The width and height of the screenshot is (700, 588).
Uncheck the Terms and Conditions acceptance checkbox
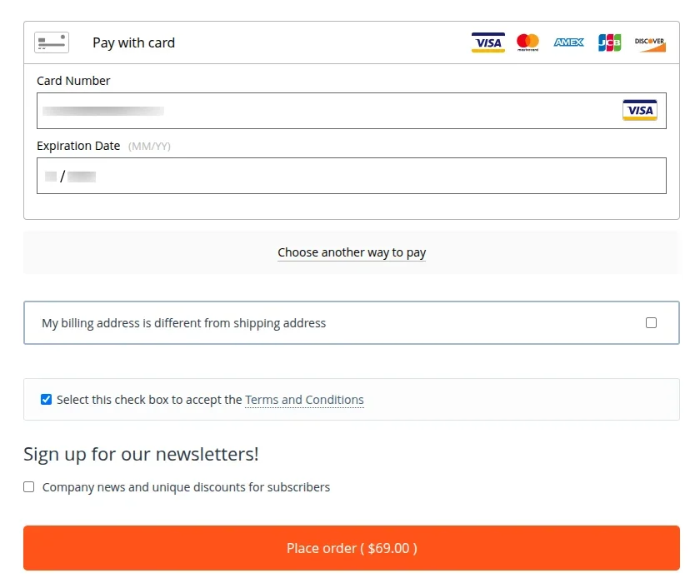tap(47, 400)
